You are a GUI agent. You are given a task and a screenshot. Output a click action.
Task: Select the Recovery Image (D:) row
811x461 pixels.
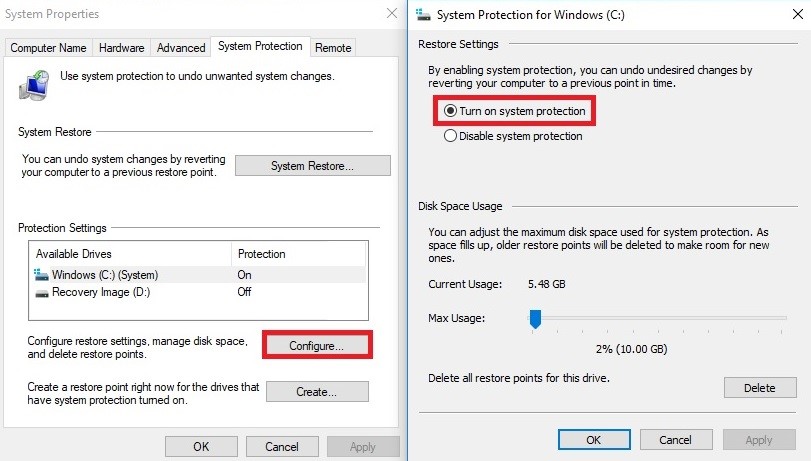click(198, 292)
